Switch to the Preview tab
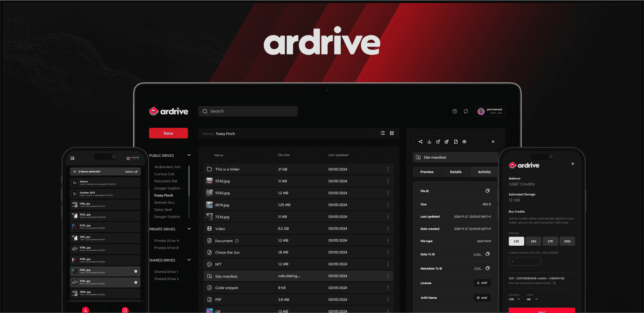The width and height of the screenshot is (644, 313). point(427,172)
